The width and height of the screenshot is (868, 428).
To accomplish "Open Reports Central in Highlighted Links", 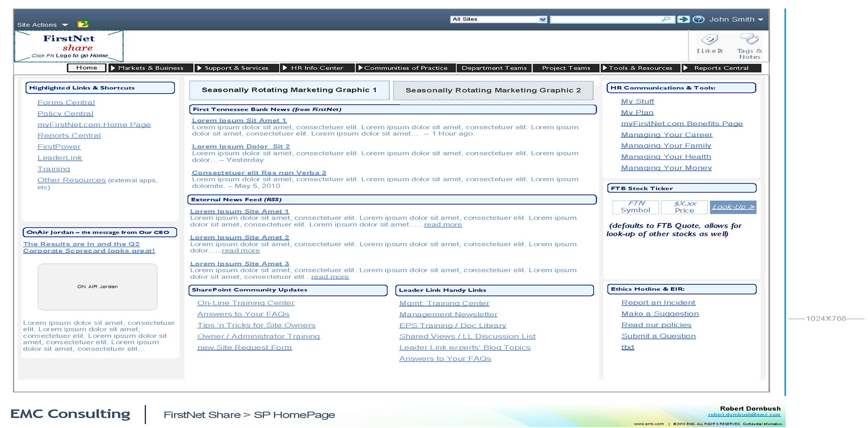I will (69, 136).
